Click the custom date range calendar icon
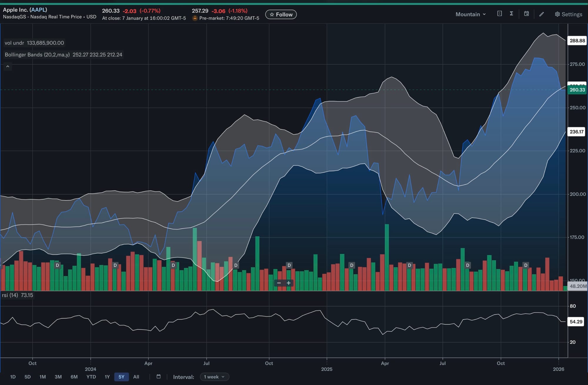588x385 pixels. pos(158,377)
